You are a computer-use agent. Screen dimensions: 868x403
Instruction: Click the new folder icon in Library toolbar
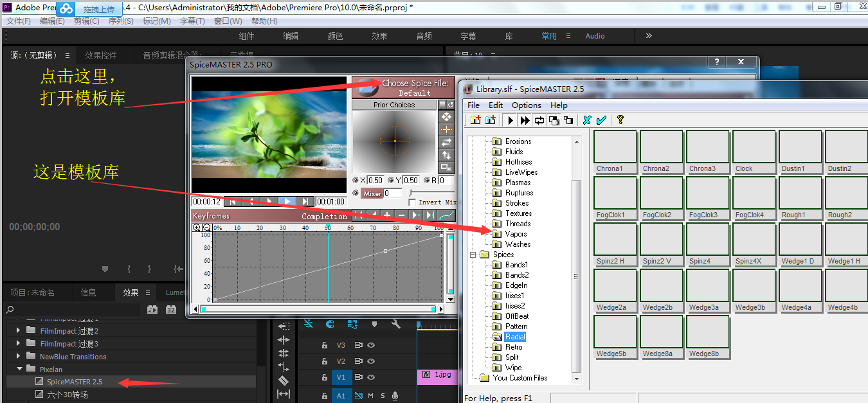(476, 120)
